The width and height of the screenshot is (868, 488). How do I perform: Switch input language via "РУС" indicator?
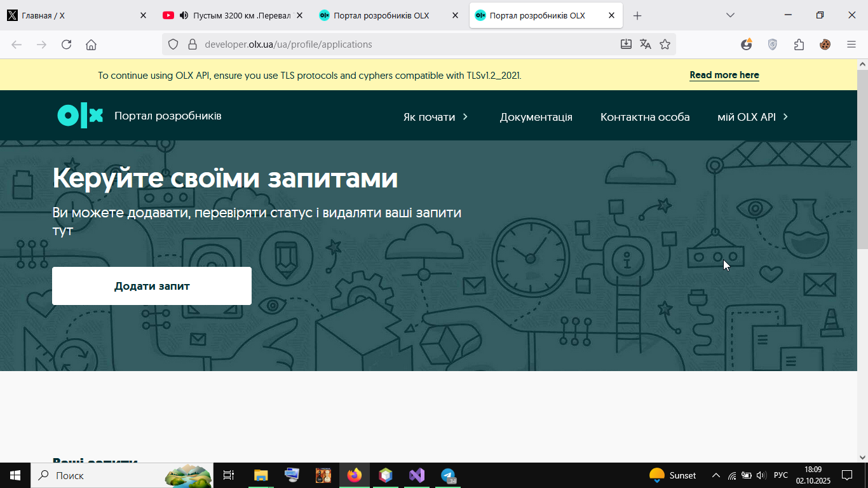click(x=781, y=475)
